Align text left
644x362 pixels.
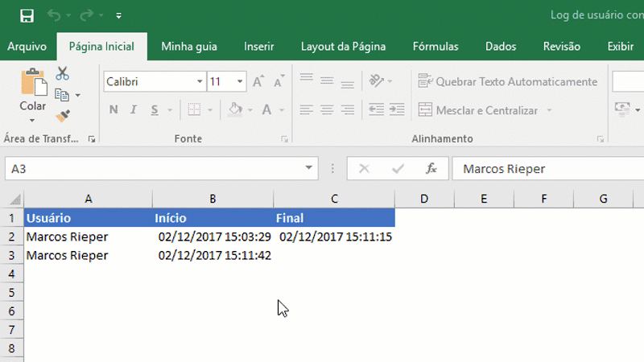(307, 109)
